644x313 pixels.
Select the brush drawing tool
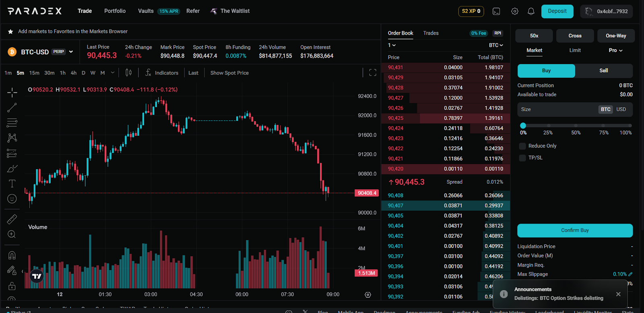(x=12, y=168)
